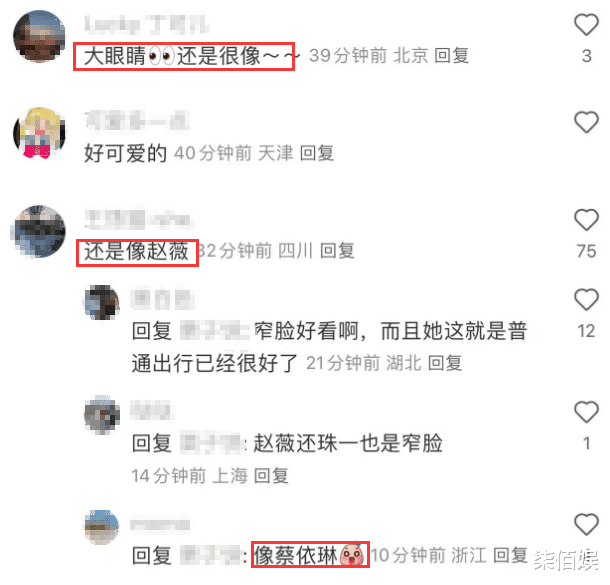Viewport: 610px width, 585px height.
Task: Like the 大眼睛还是很像 comment
Action: (x=586, y=25)
